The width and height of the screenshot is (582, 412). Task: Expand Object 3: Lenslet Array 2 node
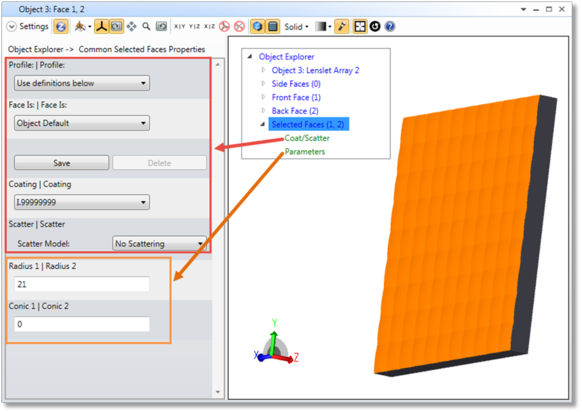click(x=263, y=70)
